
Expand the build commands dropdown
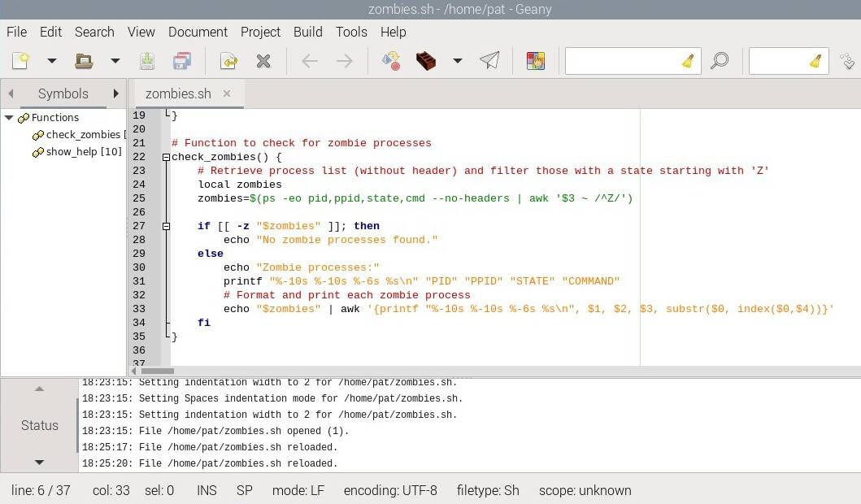pyautogui.click(x=456, y=60)
